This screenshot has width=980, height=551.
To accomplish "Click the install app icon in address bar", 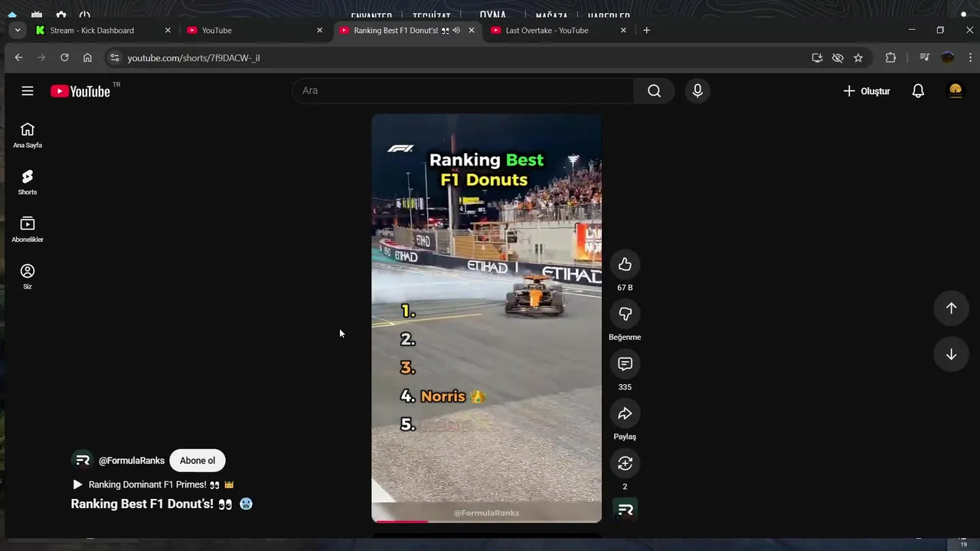I will pos(817,57).
